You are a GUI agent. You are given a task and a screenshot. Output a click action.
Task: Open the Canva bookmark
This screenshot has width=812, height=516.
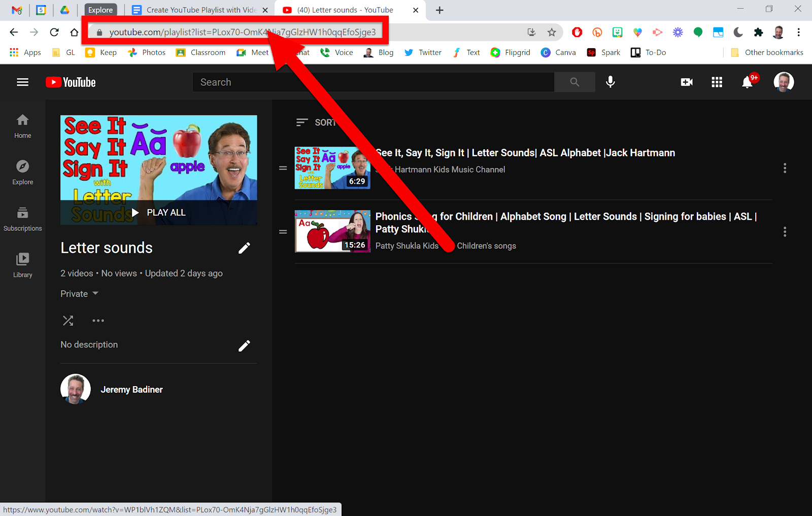pos(558,52)
